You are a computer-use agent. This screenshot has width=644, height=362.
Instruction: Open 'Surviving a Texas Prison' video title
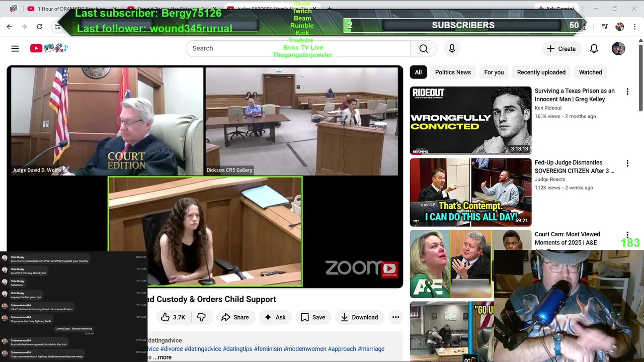click(575, 95)
